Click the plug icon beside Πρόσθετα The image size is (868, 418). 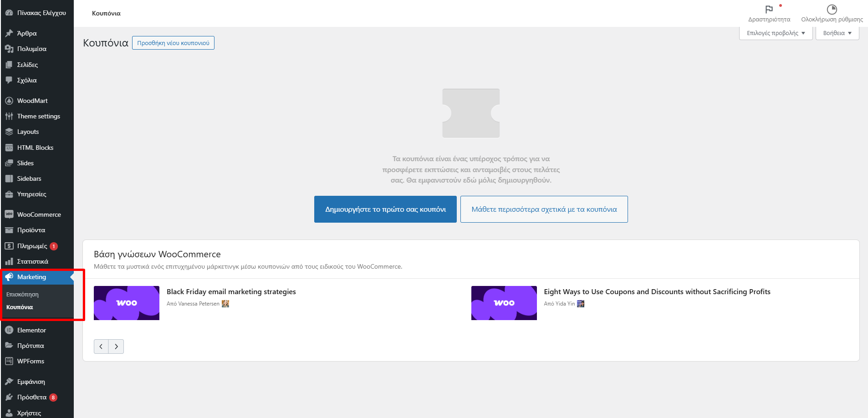[x=9, y=397]
